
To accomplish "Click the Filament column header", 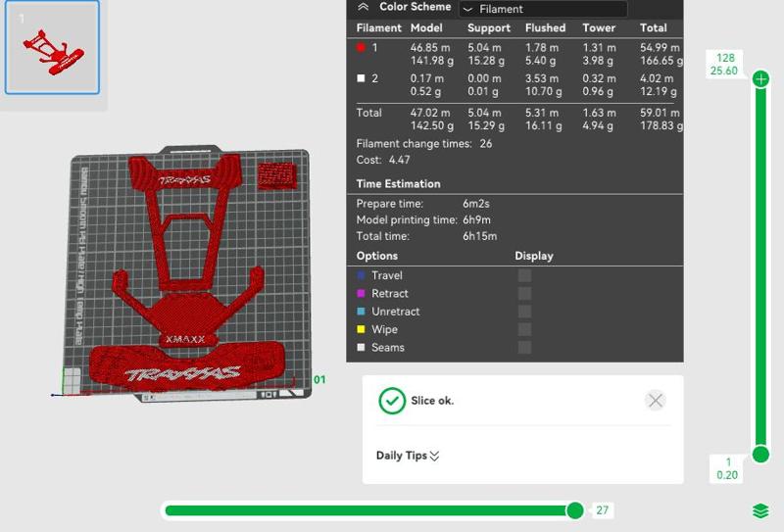I will point(378,28).
